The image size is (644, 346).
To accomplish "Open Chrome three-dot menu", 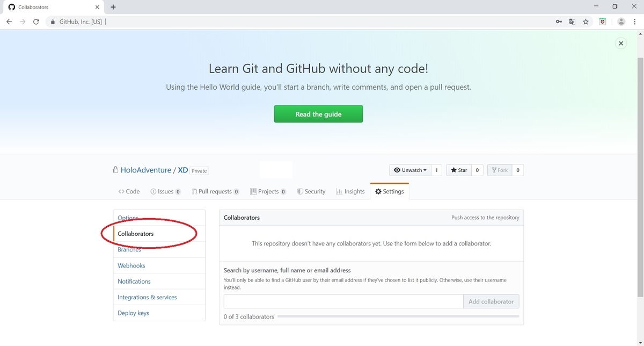I will 635,22.
